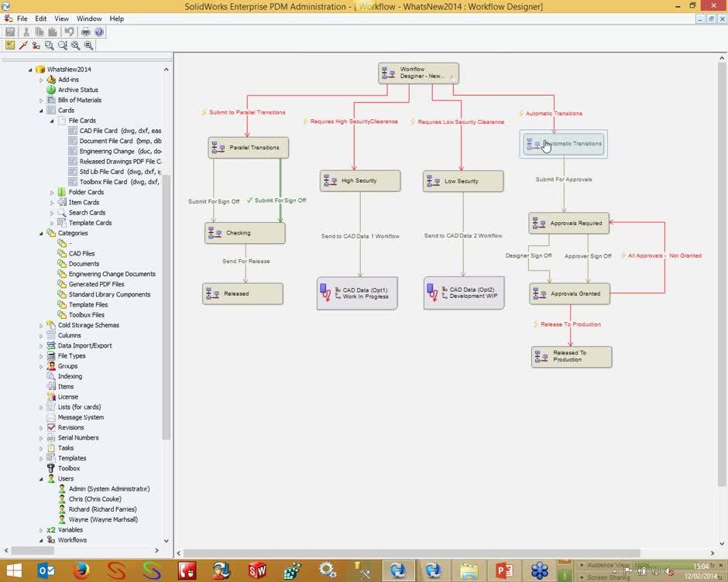The image size is (728, 582).
Task: Select the New State tool in toolbar
Action: tap(9, 46)
